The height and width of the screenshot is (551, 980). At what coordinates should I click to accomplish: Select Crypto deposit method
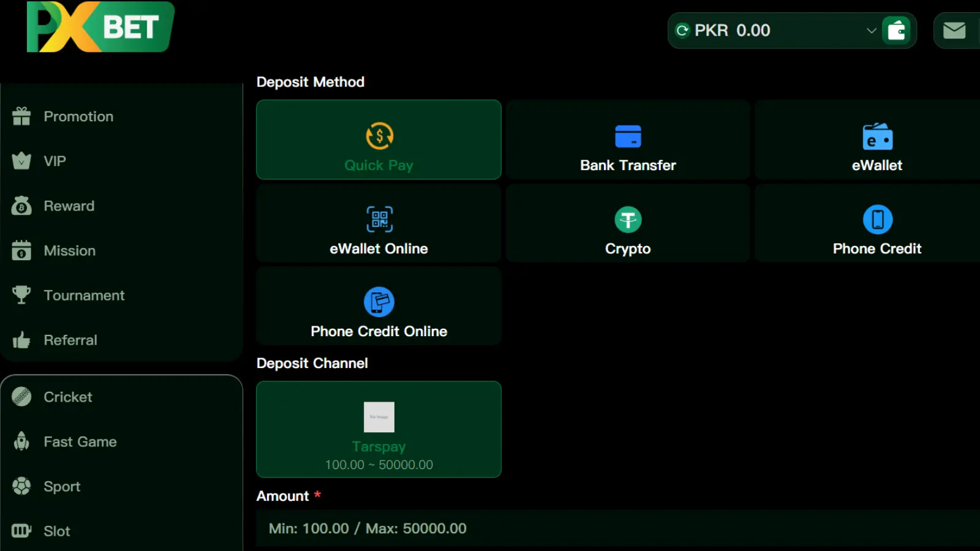(x=628, y=223)
